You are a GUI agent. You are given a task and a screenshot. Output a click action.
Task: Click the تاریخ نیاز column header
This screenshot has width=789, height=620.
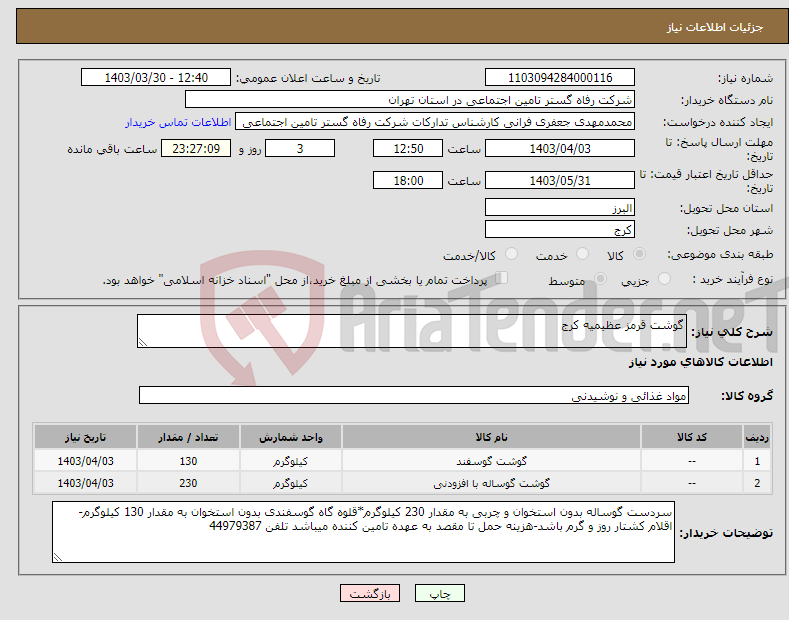tap(86, 437)
